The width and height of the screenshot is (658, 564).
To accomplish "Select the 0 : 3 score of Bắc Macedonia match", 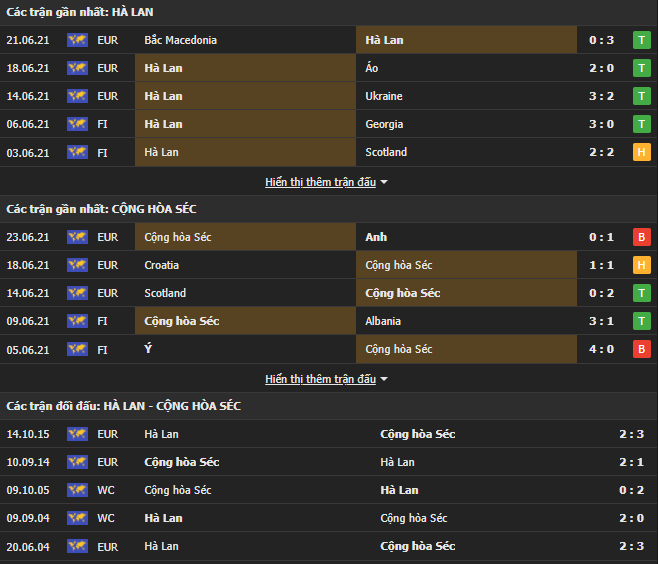I will pyautogui.click(x=601, y=40).
